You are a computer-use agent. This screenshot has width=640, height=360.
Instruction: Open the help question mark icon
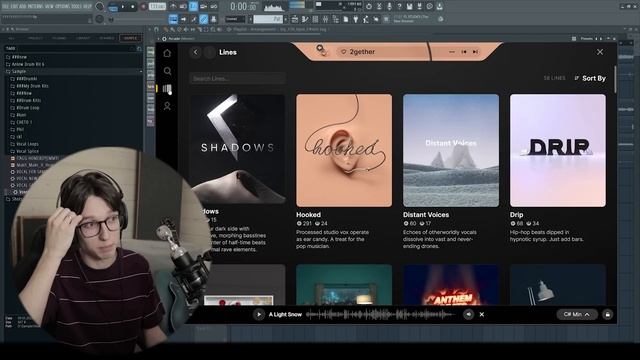click(x=399, y=7)
